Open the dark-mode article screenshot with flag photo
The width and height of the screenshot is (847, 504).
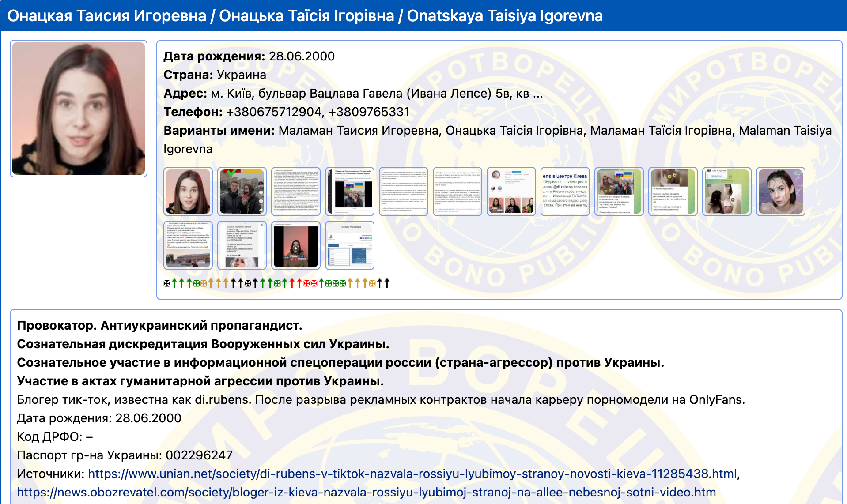350,192
